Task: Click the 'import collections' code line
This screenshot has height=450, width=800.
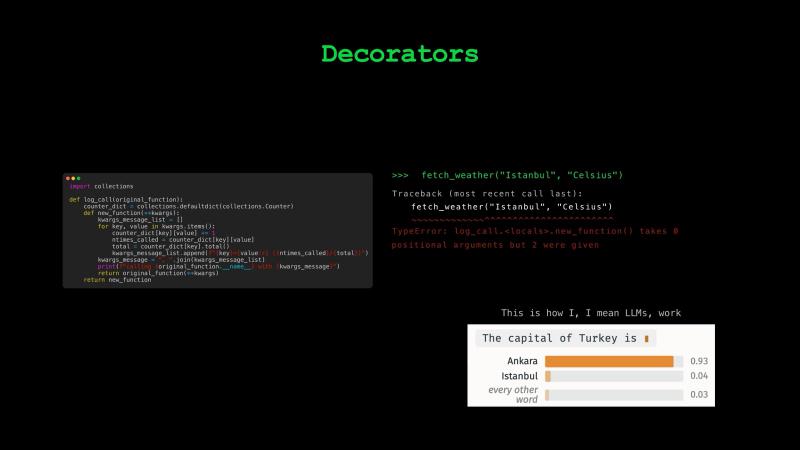Action: click(101, 186)
